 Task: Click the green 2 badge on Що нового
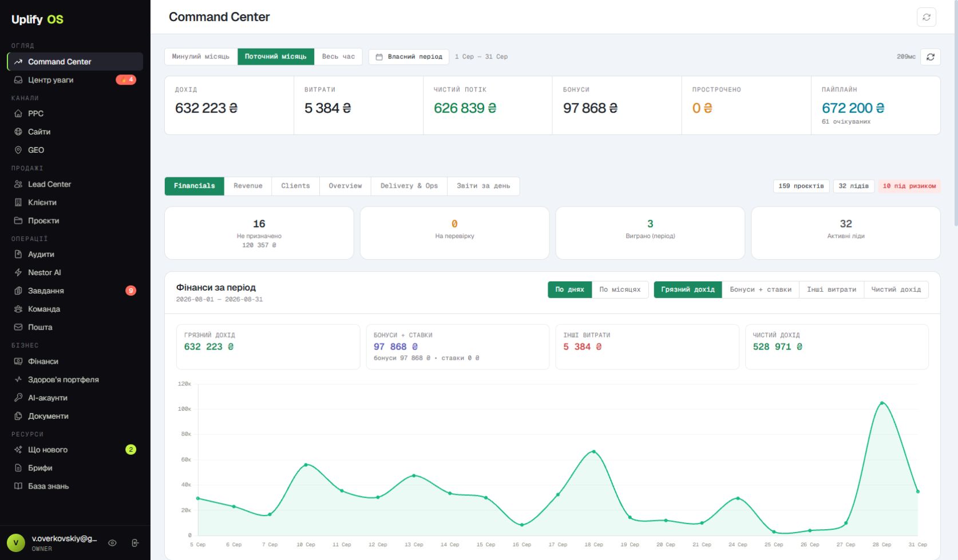click(130, 450)
